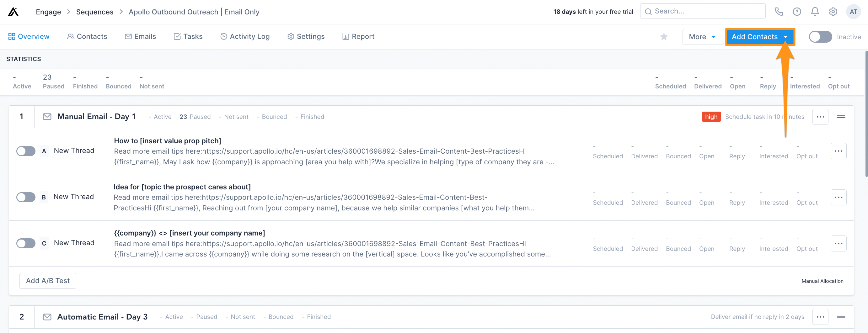Click the search magnifier icon
Viewport: 868px width, 333px height.
(648, 12)
